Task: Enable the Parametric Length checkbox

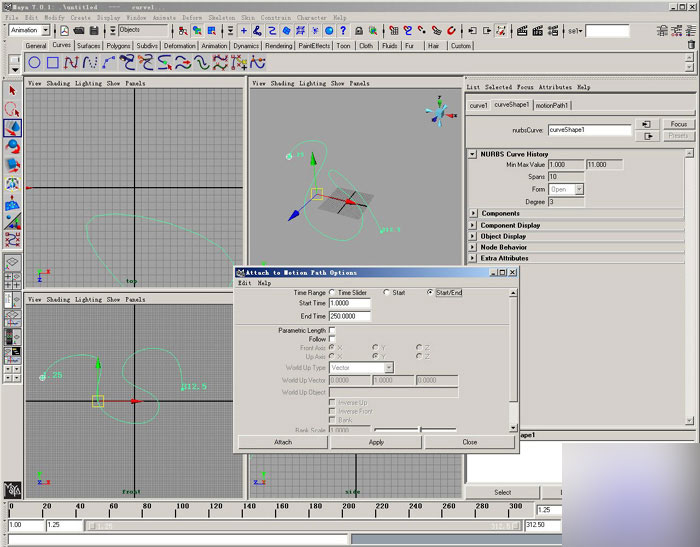Action: coord(332,330)
